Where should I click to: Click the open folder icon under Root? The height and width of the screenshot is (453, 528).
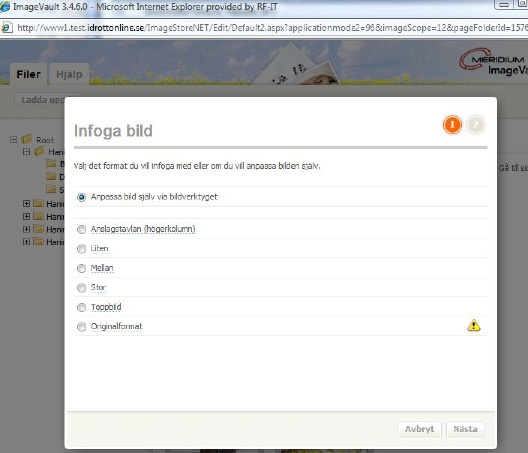[x=39, y=151]
